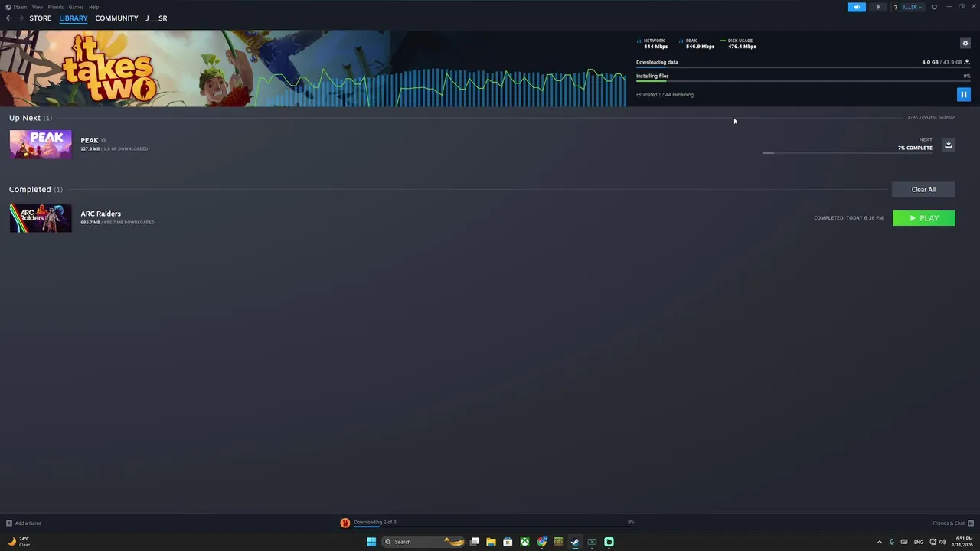This screenshot has height=551, width=980.
Task: Click the ARC Raiders game thumbnail
Action: click(x=41, y=218)
